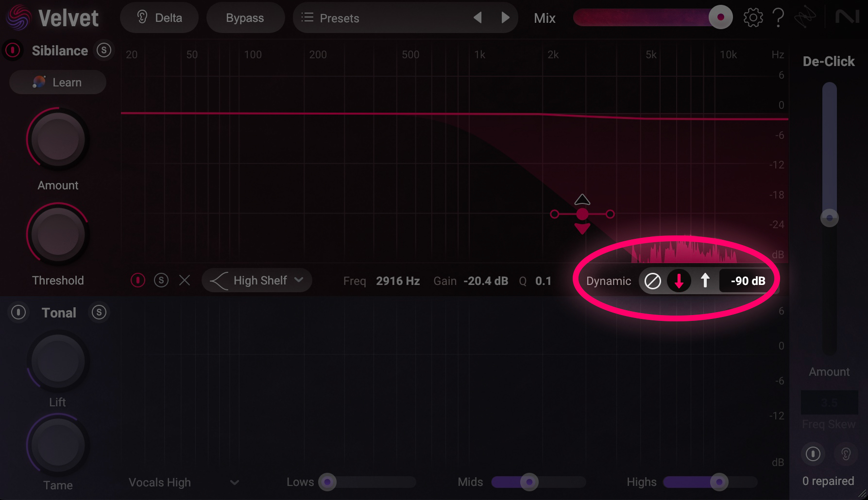
Task: Click the Sibilance Amount knob
Action: [58, 139]
